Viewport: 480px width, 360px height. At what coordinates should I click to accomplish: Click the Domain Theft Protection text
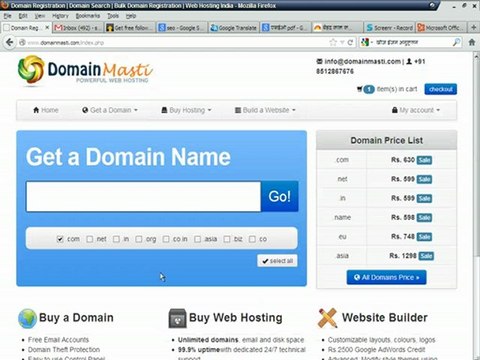64,350
